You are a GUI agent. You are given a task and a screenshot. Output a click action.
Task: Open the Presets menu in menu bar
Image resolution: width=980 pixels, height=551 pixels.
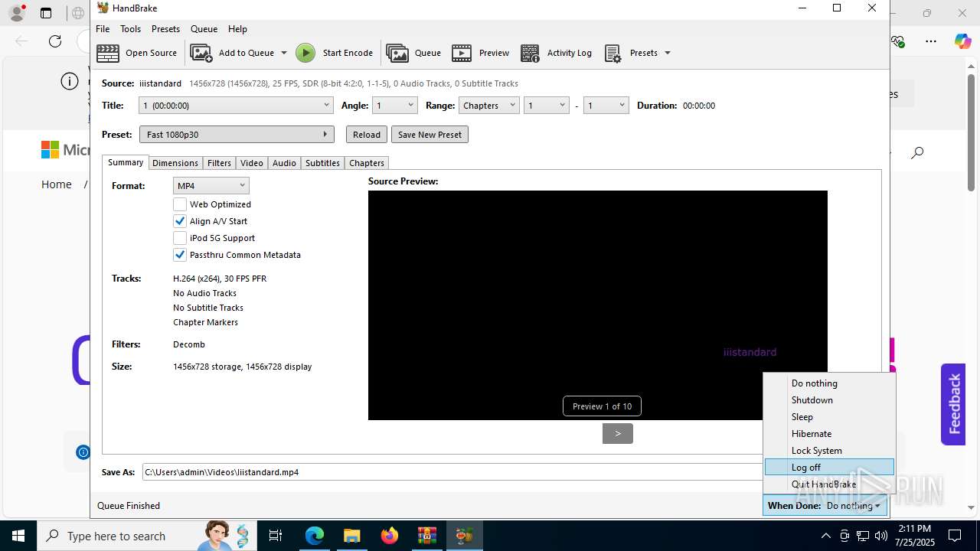(x=165, y=29)
